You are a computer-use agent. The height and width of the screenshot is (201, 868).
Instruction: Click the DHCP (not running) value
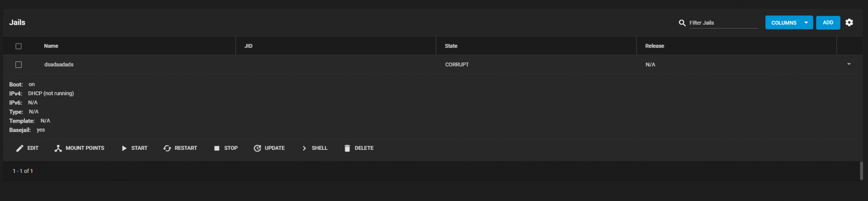pyautogui.click(x=51, y=94)
